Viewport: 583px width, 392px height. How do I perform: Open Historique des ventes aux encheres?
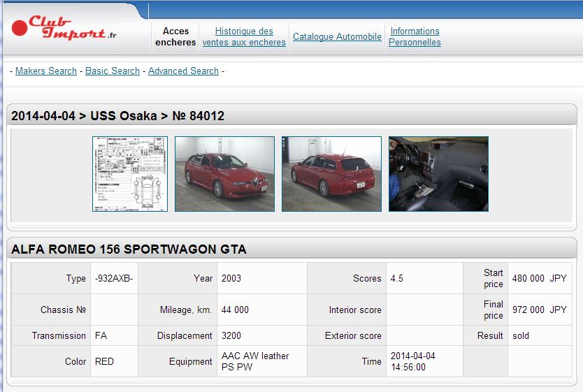pos(244,37)
